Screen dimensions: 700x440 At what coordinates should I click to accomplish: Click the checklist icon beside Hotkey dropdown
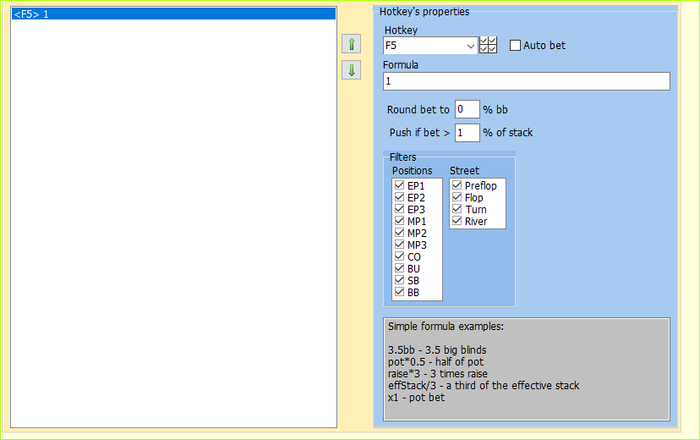[488, 45]
